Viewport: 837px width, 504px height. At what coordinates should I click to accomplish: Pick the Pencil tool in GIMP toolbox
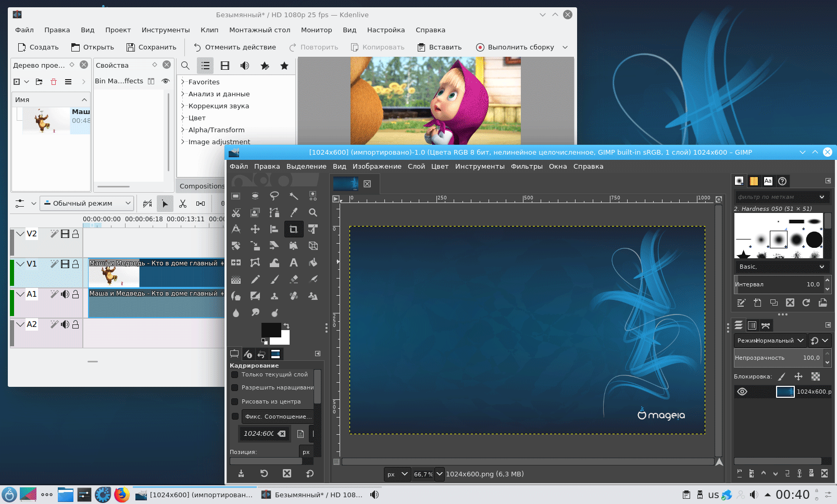pyautogui.click(x=255, y=280)
